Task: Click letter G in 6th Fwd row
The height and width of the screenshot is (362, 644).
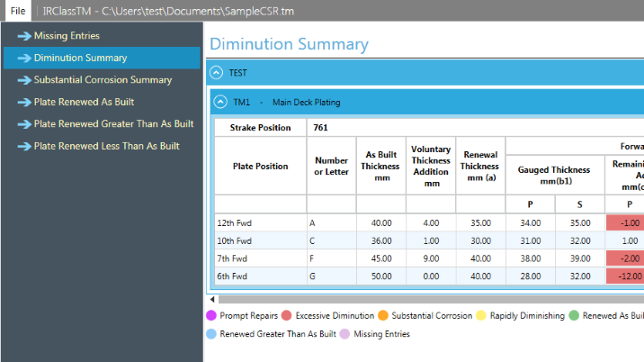Action: click(x=312, y=276)
